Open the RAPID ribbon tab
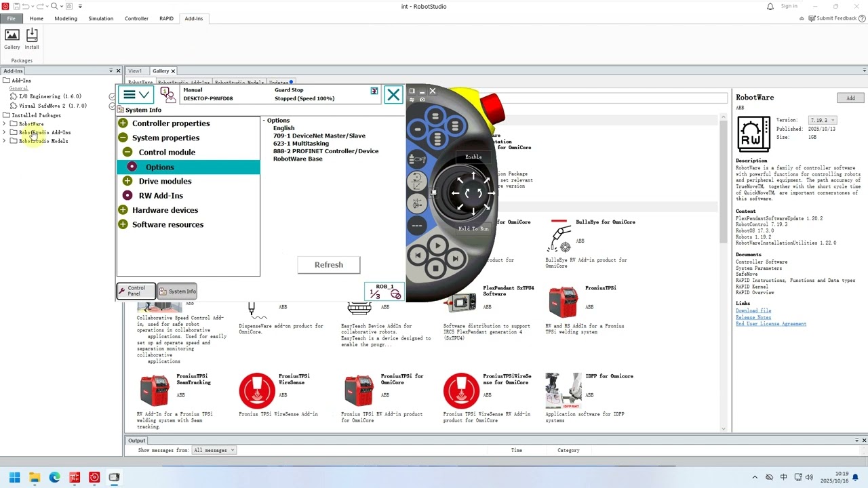This screenshot has height=488, width=868. click(x=166, y=18)
